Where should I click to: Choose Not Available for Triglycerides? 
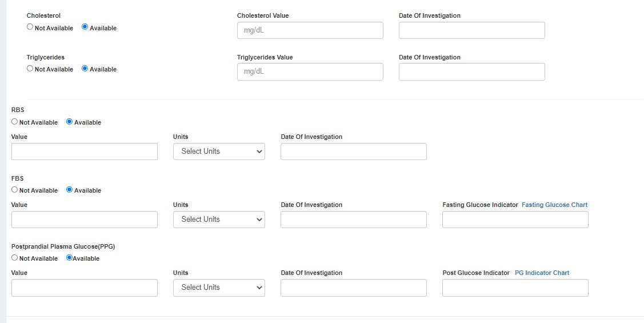coord(30,69)
